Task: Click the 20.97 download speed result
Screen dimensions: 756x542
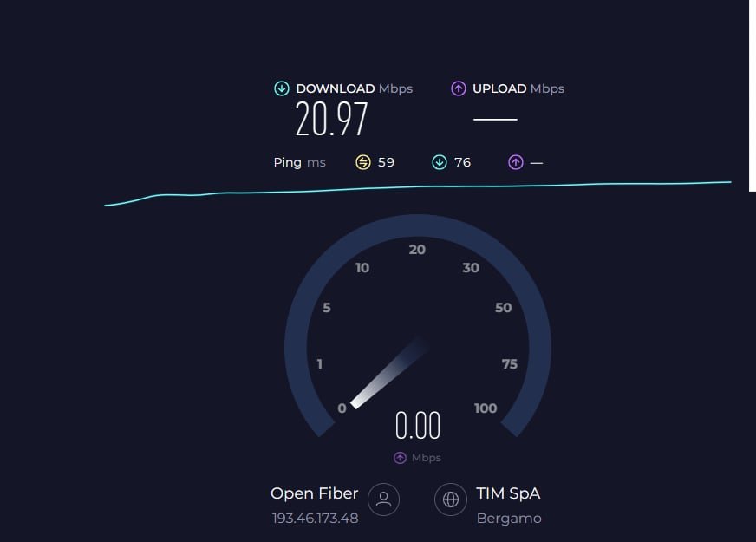Action: coord(331,119)
